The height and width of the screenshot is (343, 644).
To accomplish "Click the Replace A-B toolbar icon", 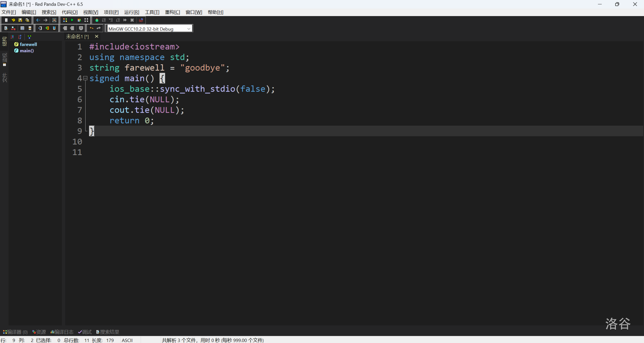I will [x=13, y=28].
